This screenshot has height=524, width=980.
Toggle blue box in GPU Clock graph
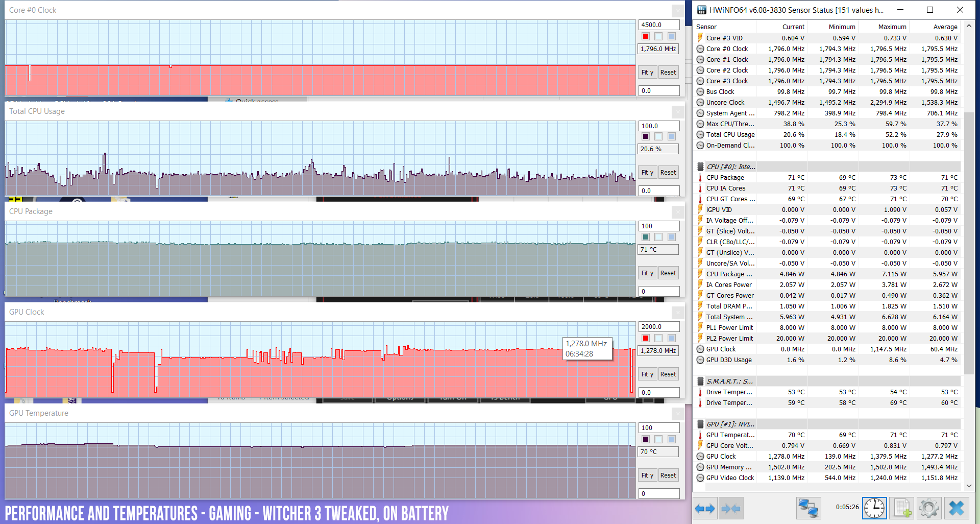672,338
